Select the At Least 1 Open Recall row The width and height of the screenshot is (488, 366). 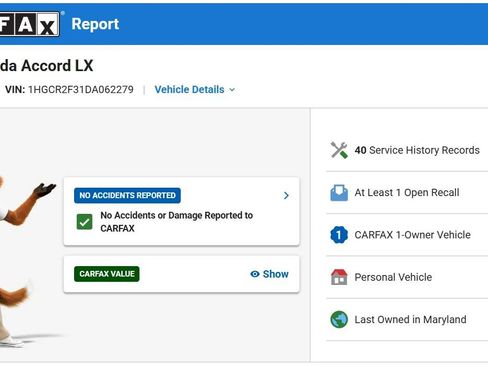[x=407, y=192]
